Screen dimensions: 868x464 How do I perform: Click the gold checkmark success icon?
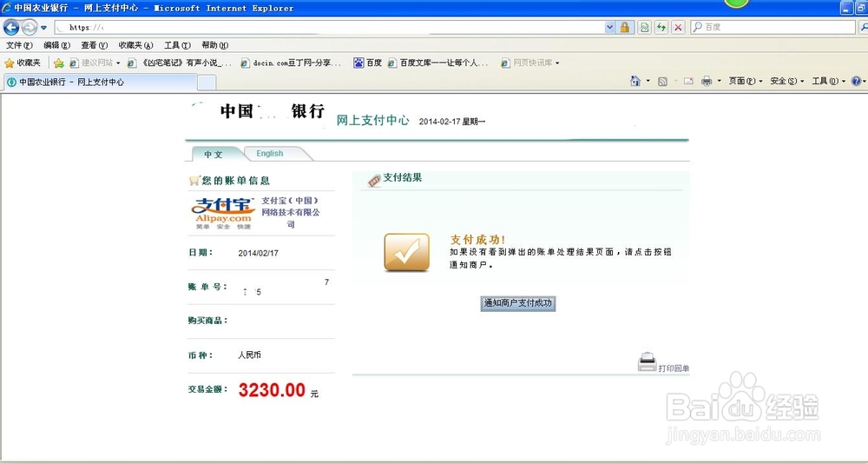[x=407, y=252]
